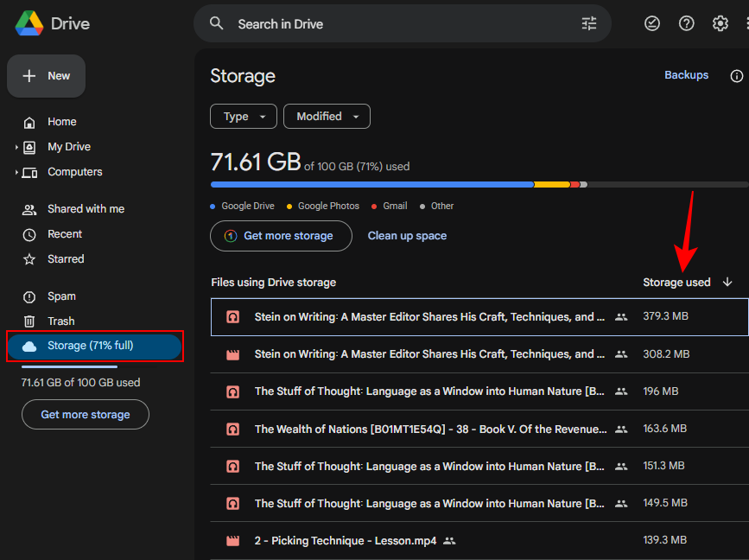
Task: Click the storage info icon beside Backups
Action: tap(736, 76)
